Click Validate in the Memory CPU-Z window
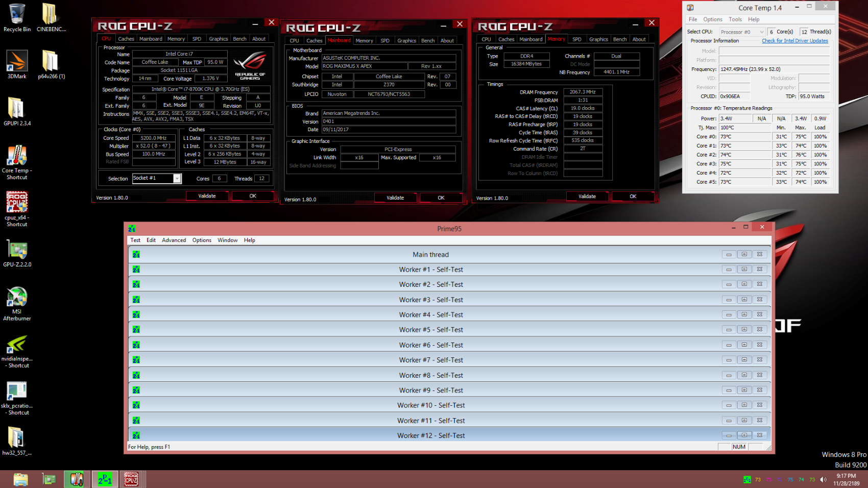 [x=587, y=197]
